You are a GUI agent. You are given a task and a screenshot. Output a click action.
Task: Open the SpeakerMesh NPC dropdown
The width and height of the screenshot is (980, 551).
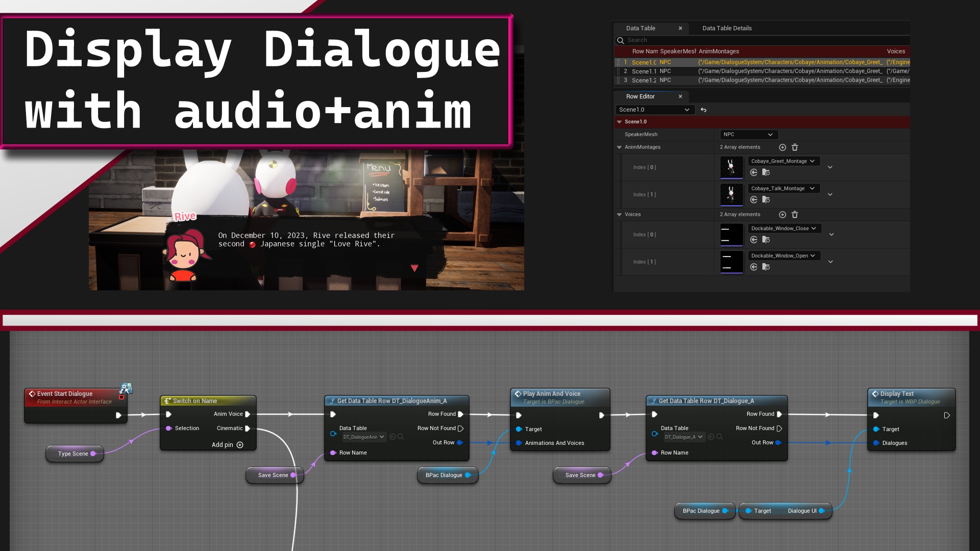748,134
